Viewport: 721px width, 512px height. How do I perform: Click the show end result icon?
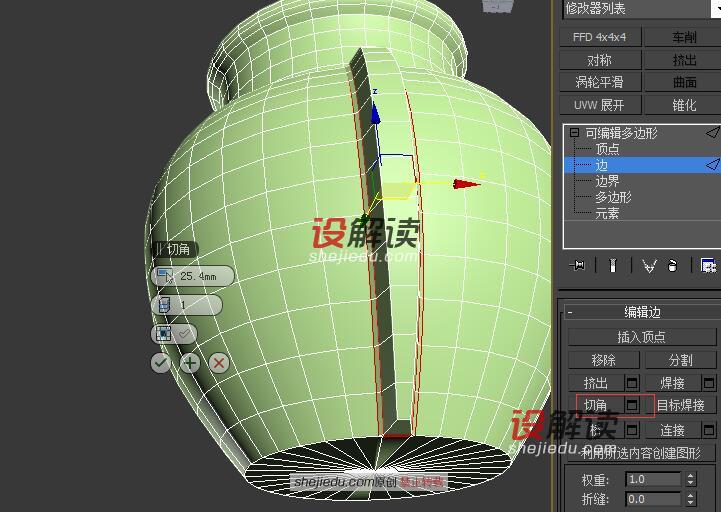click(x=612, y=265)
